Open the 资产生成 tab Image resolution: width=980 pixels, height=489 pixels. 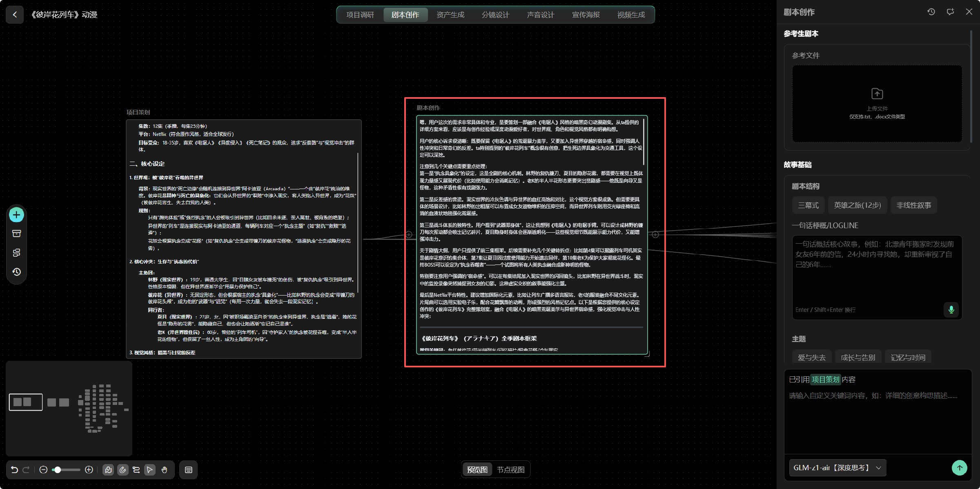pyautogui.click(x=450, y=15)
